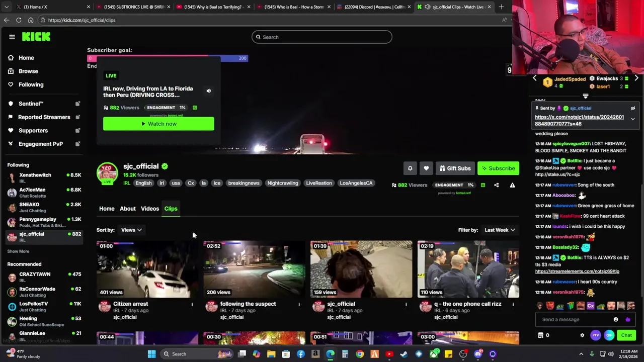Open the chat emoji picker
644x362 pixels.
point(616,320)
